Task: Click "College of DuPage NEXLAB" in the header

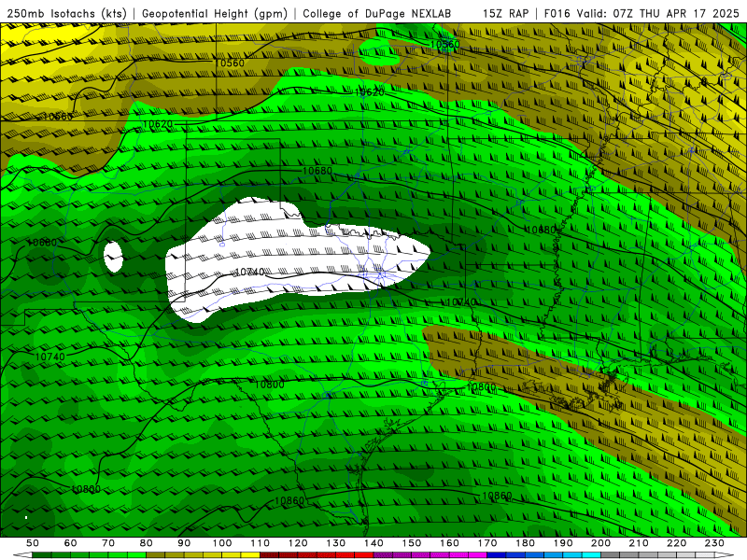Action: click(377, 13)
